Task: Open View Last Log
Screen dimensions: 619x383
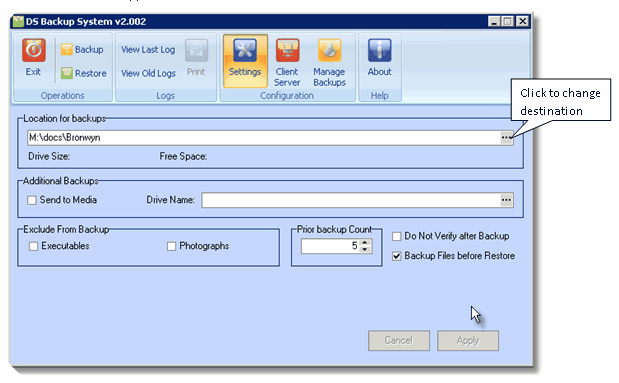Action: (148, 50)
